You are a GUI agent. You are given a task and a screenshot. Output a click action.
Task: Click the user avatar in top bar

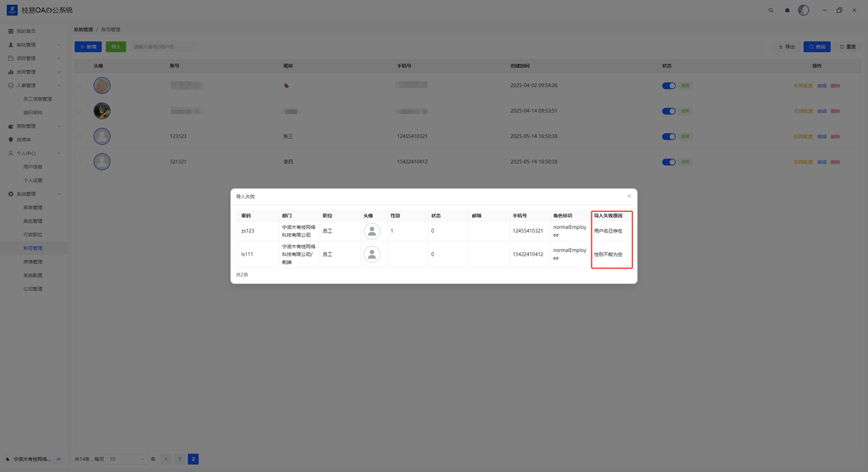804,10
